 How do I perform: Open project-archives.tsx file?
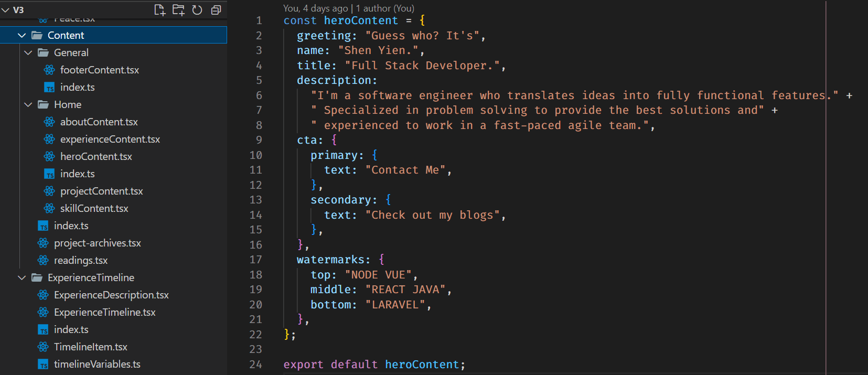click(97, 243)
